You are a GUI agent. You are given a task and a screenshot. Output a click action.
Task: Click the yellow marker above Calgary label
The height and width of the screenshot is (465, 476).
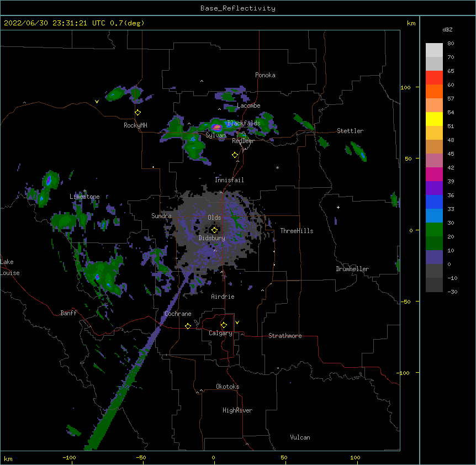(224, 325)
